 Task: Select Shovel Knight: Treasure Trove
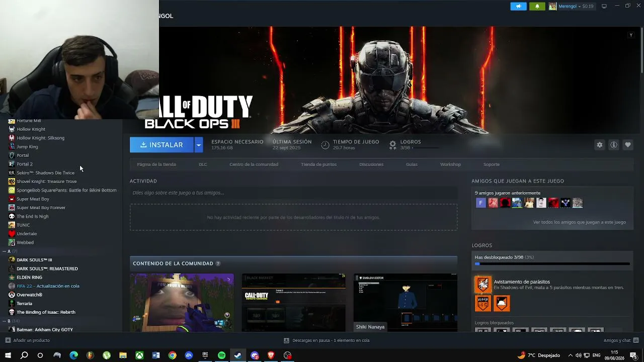(x=47, y=182)
